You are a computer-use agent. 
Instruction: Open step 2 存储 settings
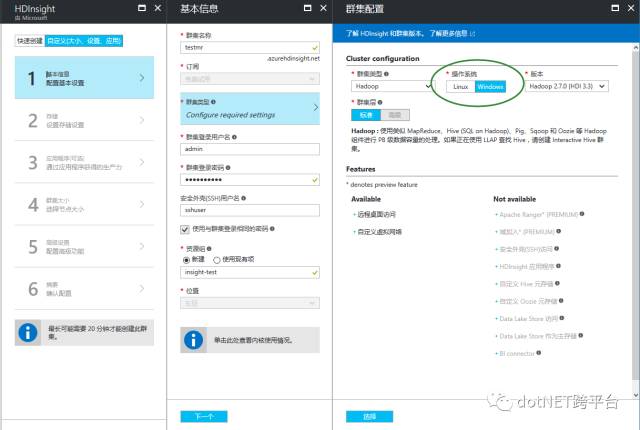[84, 120]
